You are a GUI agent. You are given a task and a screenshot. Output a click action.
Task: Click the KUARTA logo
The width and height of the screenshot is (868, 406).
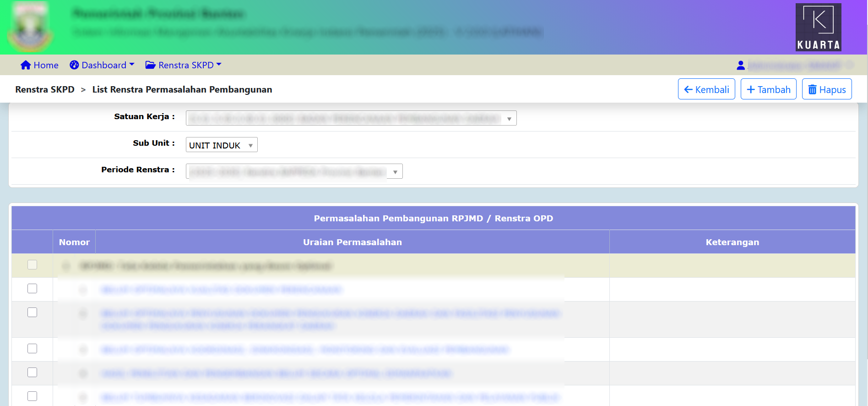point(818,27)
